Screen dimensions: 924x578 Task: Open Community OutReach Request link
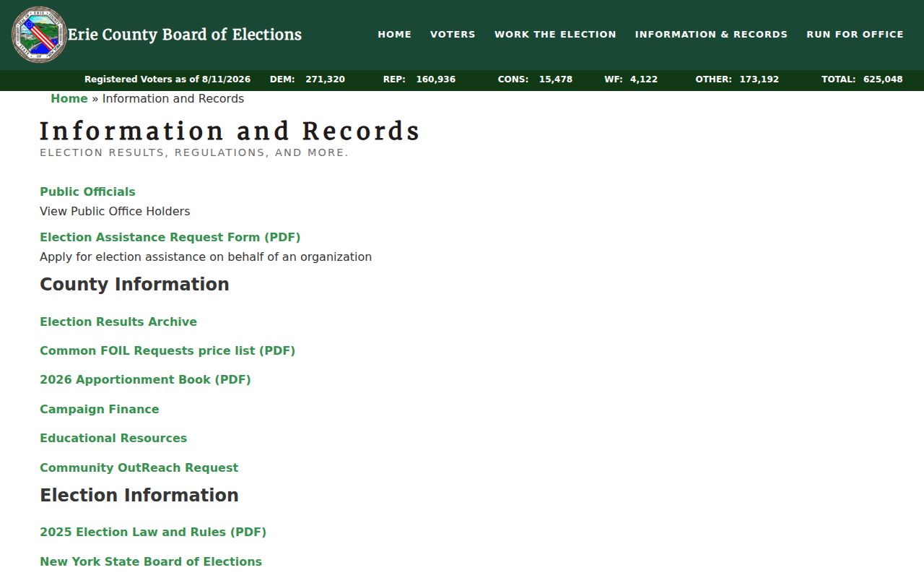pos(139,467)
